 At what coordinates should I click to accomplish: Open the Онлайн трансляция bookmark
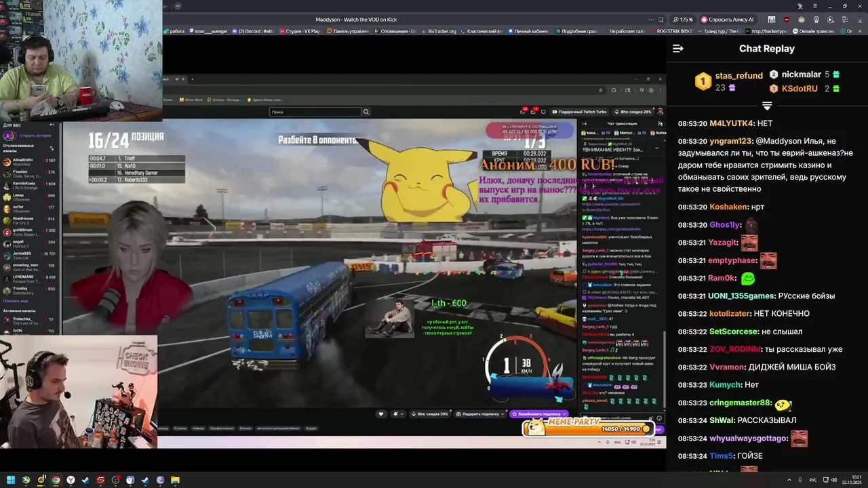[814, 31]
